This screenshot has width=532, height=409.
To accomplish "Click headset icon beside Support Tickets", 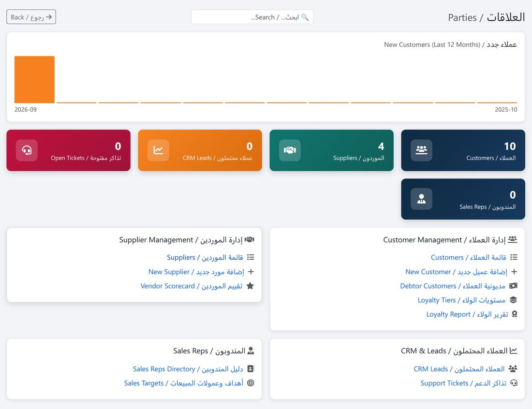I will [x=514, y=383].
